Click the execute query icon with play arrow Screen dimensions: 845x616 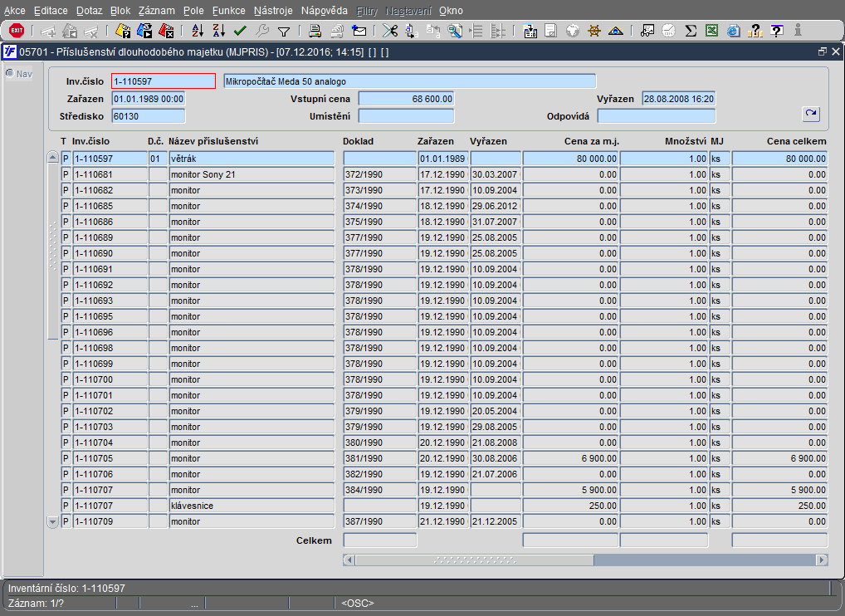[x=144, y=31]
